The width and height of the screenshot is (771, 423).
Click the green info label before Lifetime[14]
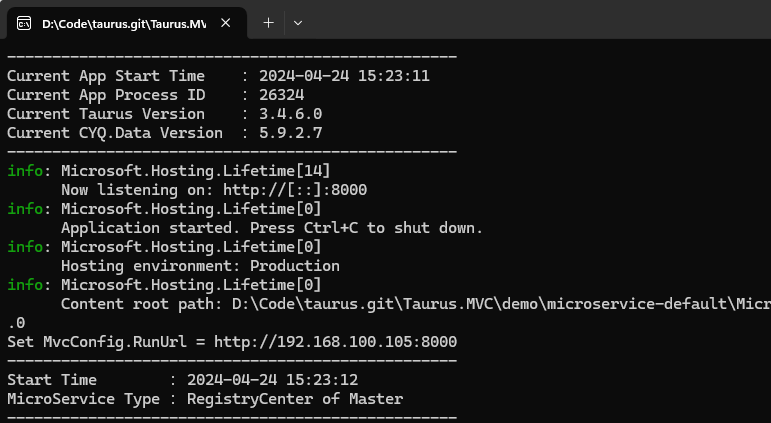click(25, 171)
